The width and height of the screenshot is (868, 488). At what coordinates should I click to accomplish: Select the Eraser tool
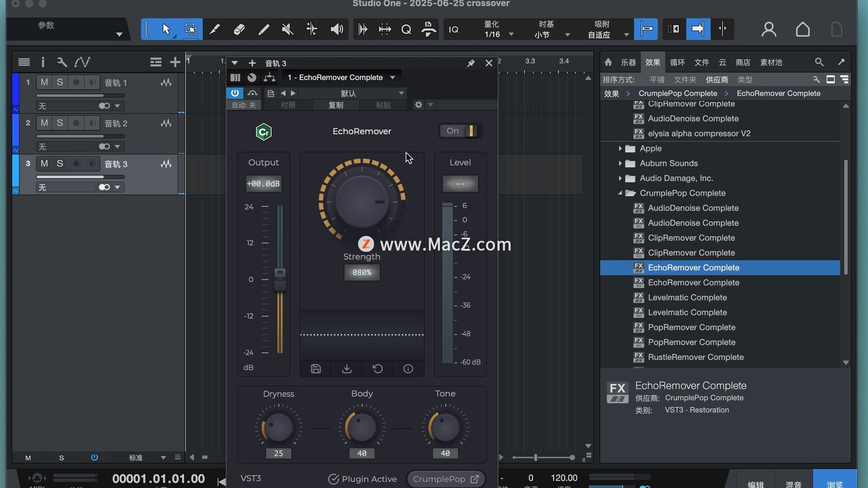coord(239,29)
